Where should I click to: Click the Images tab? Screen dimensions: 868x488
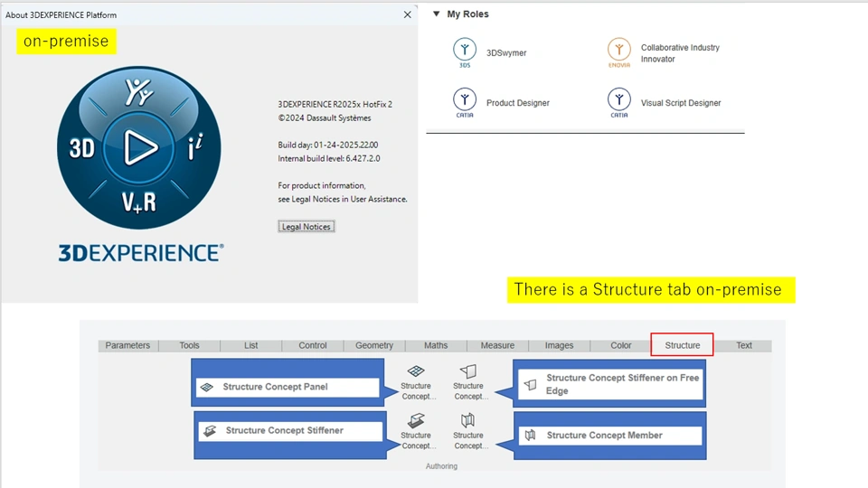point(559,345)
